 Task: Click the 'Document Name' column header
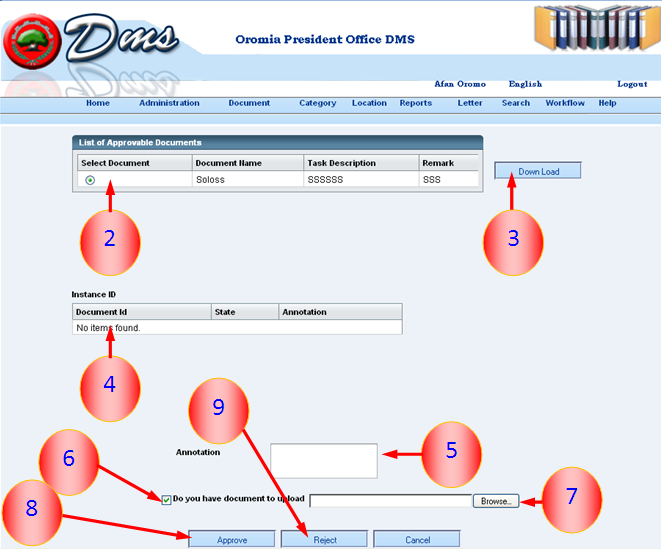pyautogui.click(x=248, y=163)
